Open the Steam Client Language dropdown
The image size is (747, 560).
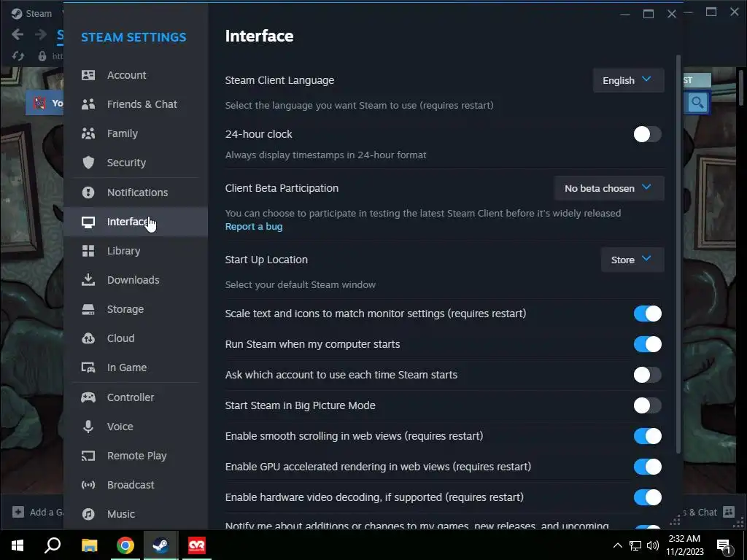pyautogui.click(x=628, y=80)
